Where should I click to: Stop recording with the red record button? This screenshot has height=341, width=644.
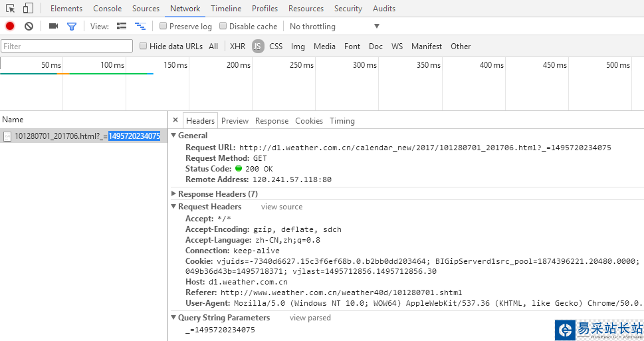coord(10,27)
